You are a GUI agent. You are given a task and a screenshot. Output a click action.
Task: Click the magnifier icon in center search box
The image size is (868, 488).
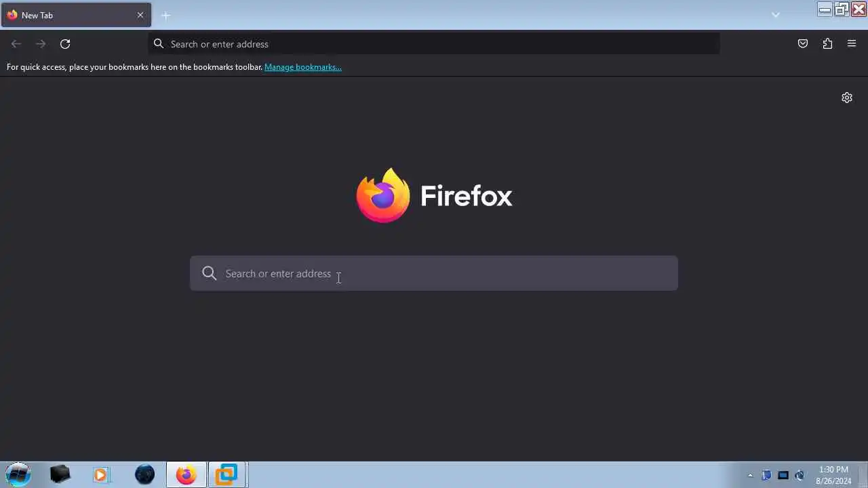coord(210,273)
